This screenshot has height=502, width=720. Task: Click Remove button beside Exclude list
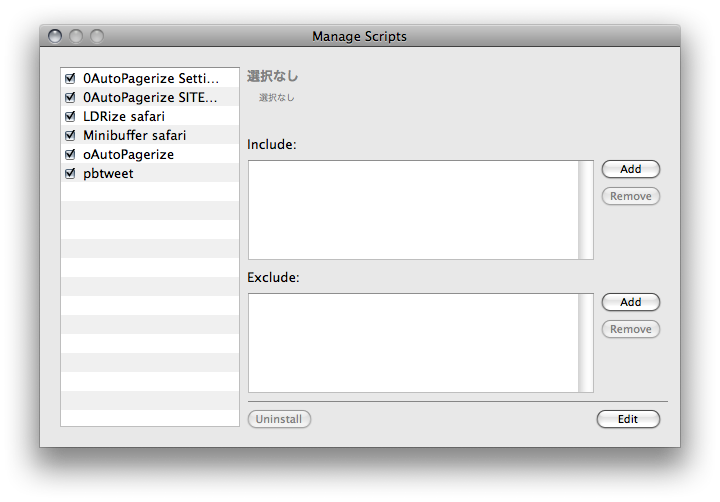tap(630, 329)
